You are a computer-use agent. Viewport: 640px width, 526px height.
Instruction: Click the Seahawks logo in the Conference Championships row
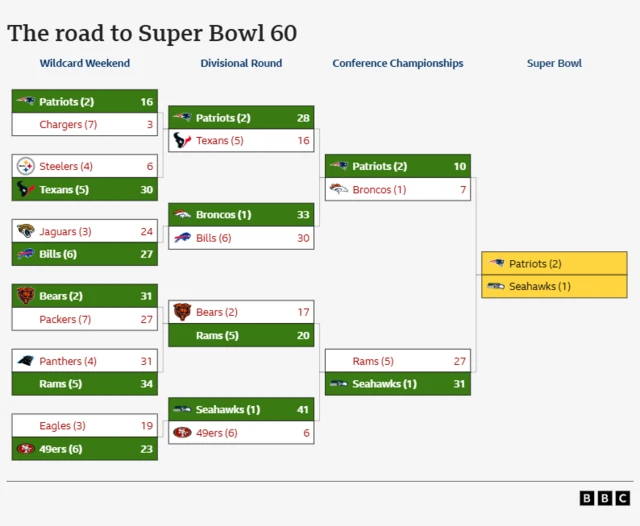point(339,383)
